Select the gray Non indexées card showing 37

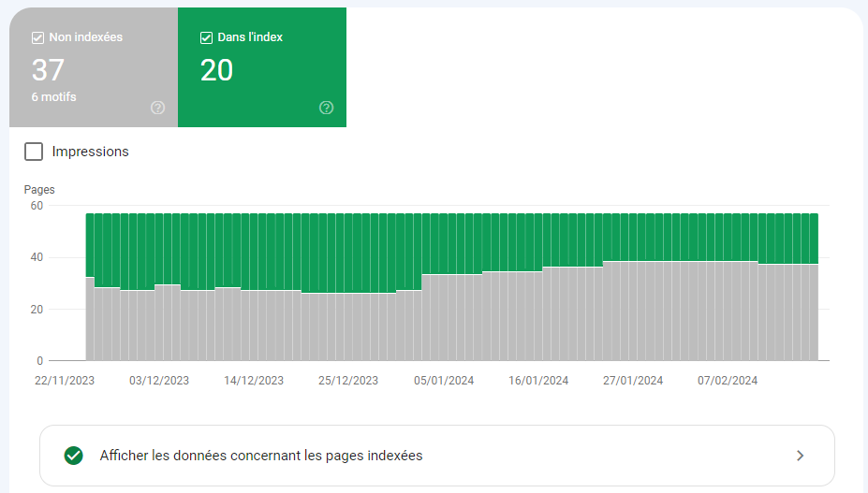point(94,67)
